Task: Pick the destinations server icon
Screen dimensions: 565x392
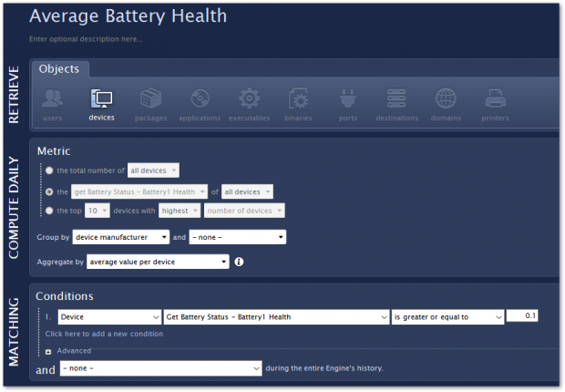Action: 396,98
